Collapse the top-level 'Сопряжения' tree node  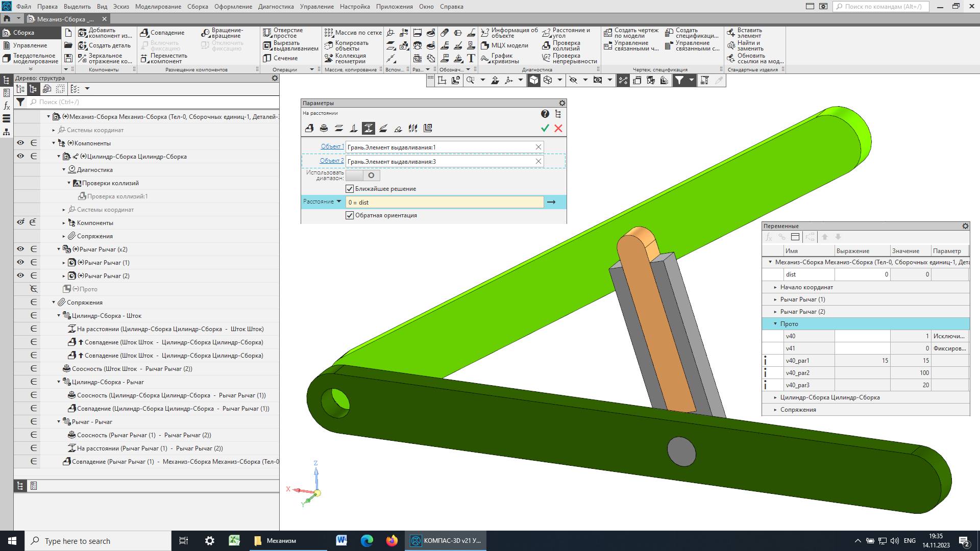[x=54, y=303]
